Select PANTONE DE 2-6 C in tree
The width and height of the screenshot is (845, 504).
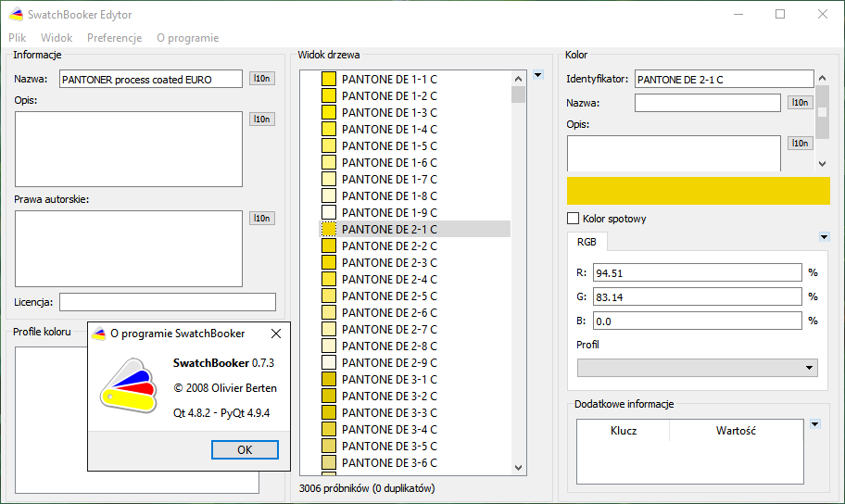pos(389,312)
